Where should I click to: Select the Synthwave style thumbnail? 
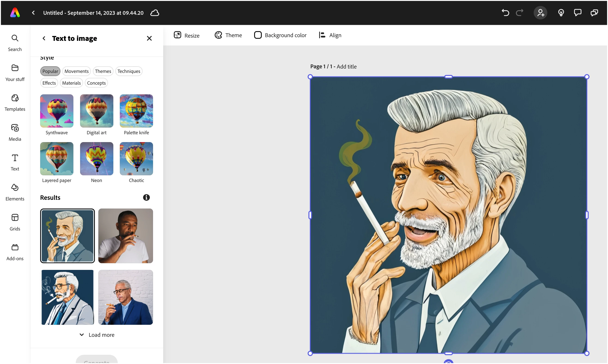pyautogui.click(x=57, y=111)
